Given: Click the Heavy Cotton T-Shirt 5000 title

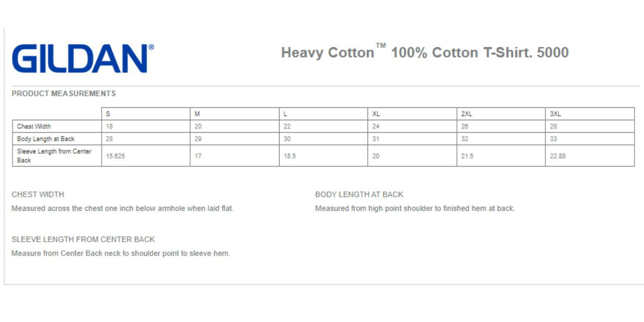Looking at the screenshot, I should click(424, 53).
